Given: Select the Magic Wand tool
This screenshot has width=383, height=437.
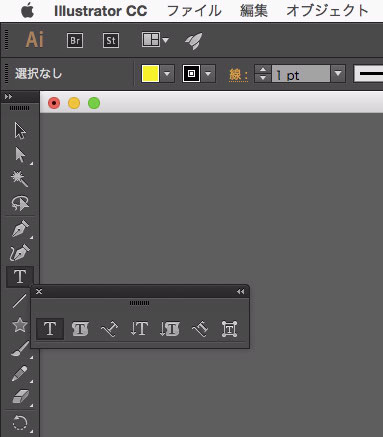Looking at the screenshot, I should click(x=20, y=179).
